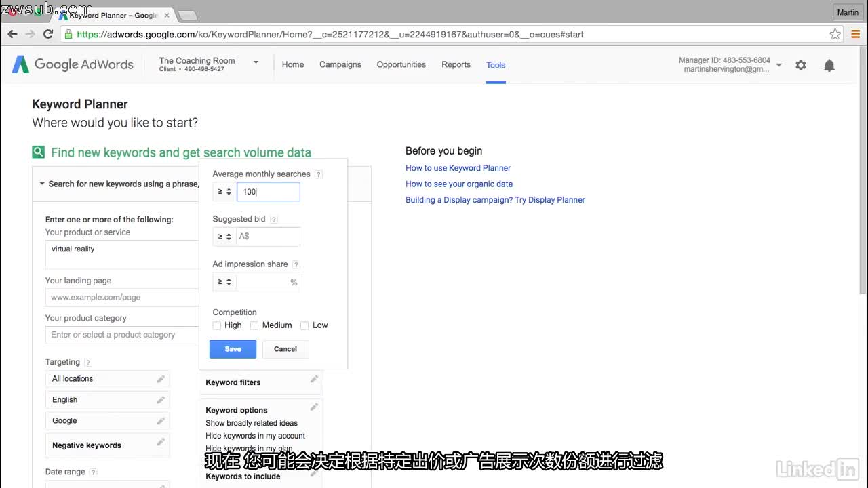The height and width of the screenshot is (488, 868).
Task: Open notifications bell icon
Action: click(x=829, y=65)
